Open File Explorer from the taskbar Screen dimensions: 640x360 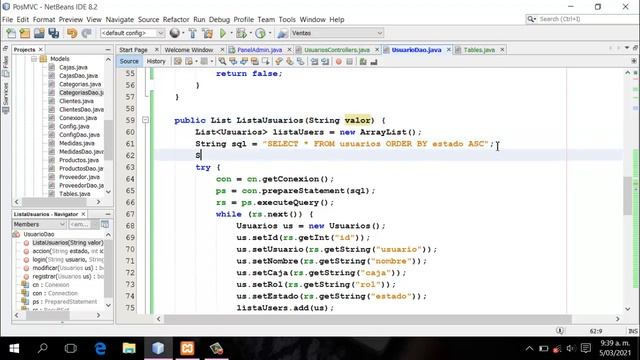pos(129,348)
